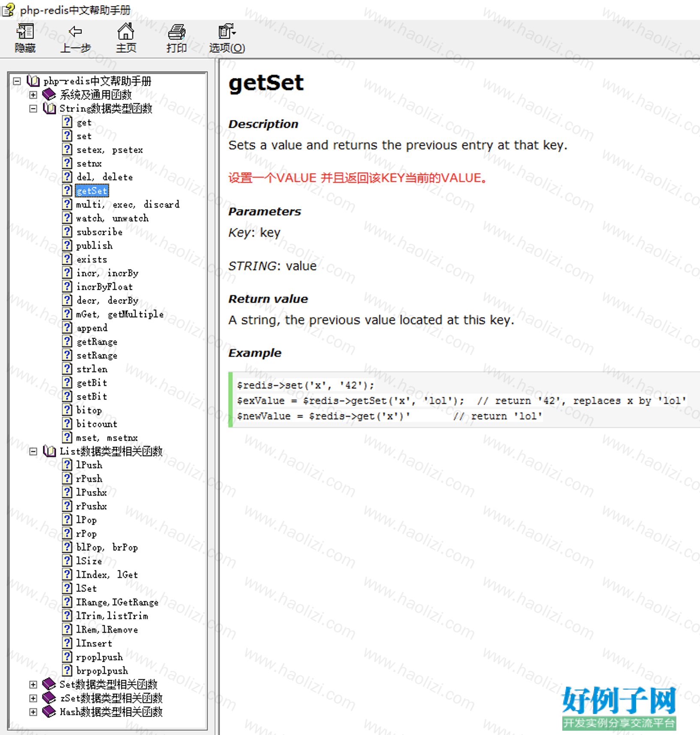
Task: Open the rPush topic
Action: (x=89, y=479)
